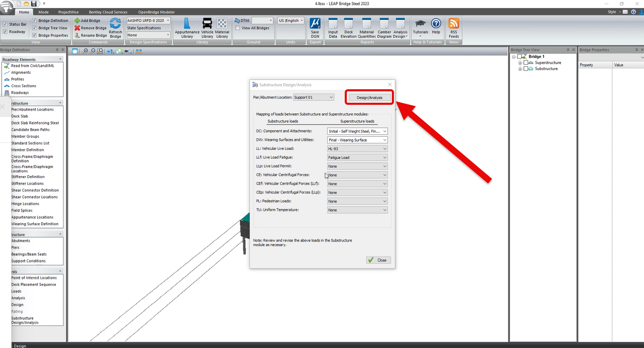Click the camera view toolbar icon
Screen dimensions: 644x348
pyautogui.click(x=128, y=51)
